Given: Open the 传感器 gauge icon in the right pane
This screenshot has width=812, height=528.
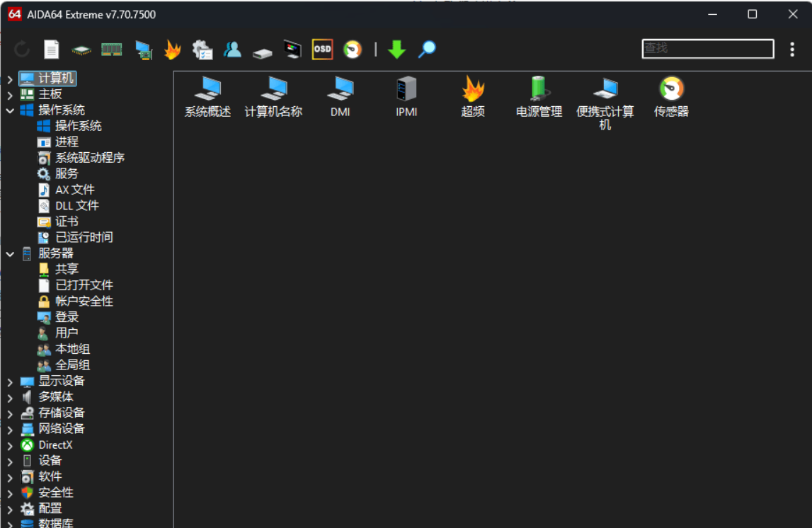Looking at the screenshot, I should tap(672, 97).
